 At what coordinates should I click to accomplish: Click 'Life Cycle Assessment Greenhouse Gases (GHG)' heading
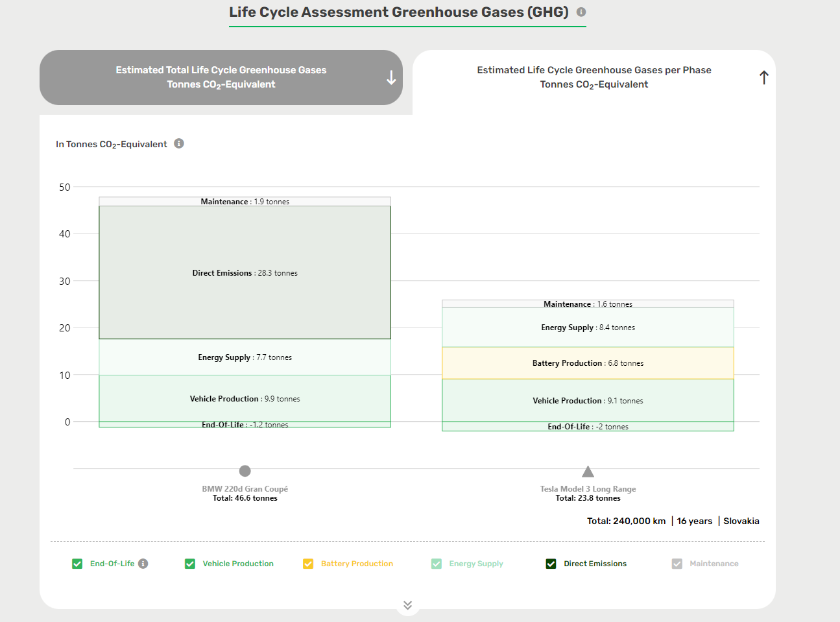click(399, 12)
